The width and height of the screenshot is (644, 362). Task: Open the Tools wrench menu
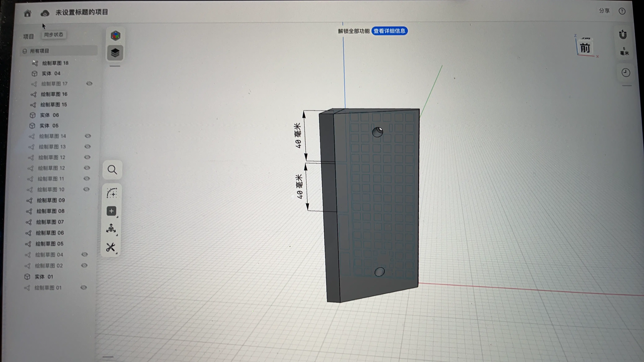pyautogui.click(x=111, y=247)
